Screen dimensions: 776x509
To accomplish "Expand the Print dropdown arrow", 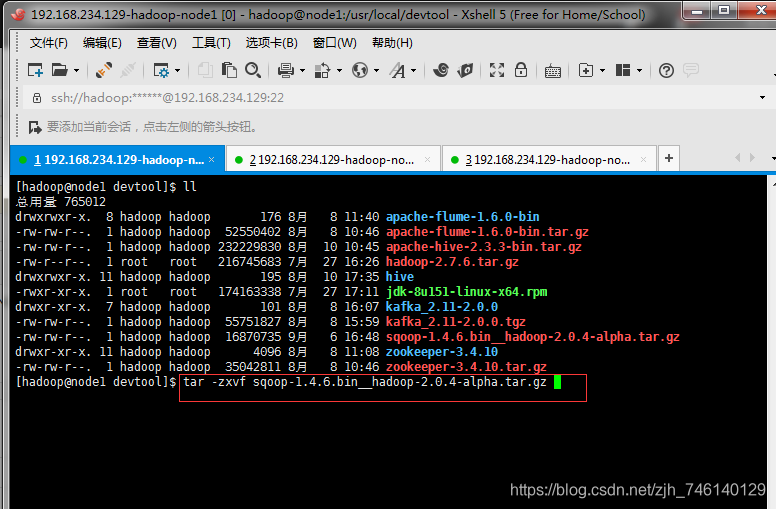I will point(302,71).
